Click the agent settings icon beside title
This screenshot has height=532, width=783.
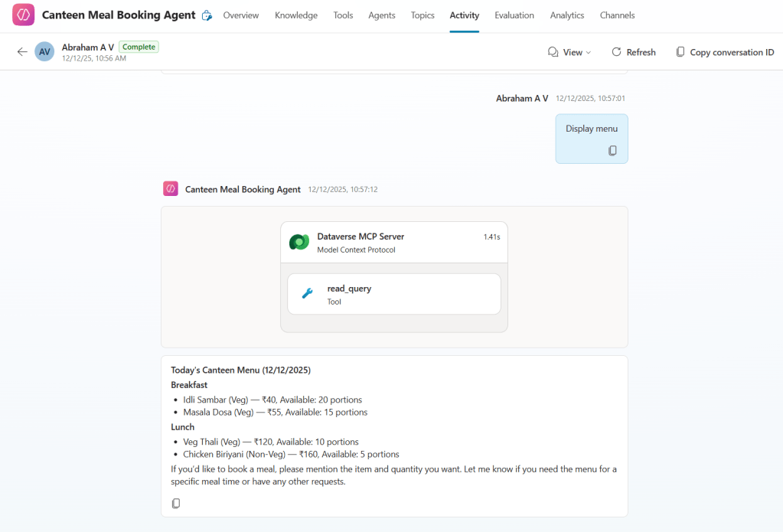[207, 15]
